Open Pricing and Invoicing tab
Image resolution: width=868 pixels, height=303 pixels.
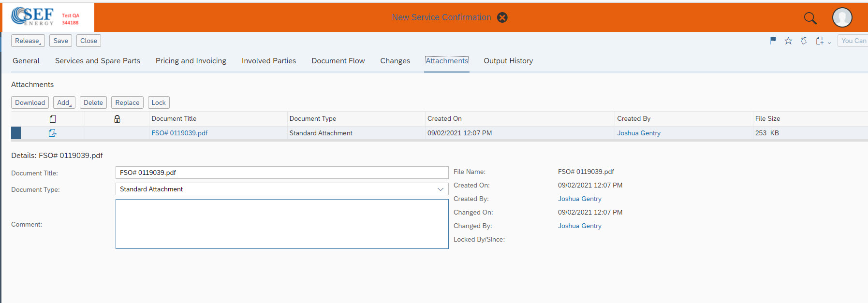[191, 61]
